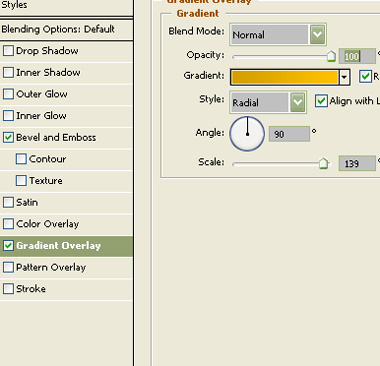Screen dimensions: 380x366
Task: Select the Contour sub-style label
Action: [47, 159]
